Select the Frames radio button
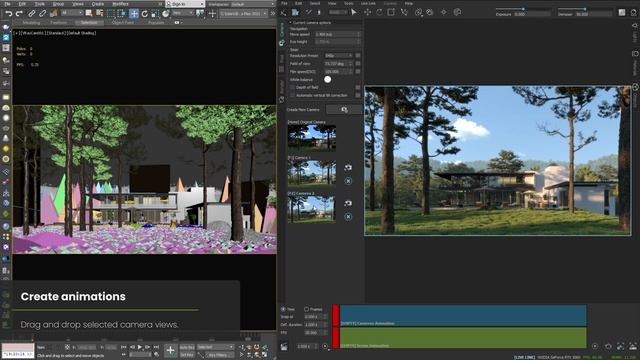Image resolution: width=640 pixels, height=360 pixels. click(306, 309)
